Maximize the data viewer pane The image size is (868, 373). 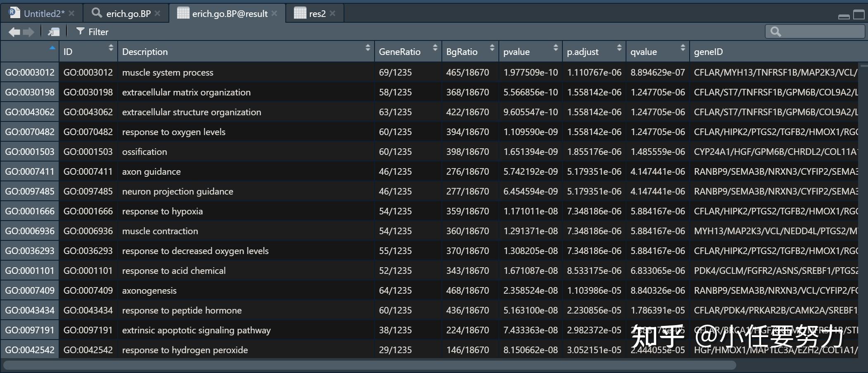tap(859, 15)
